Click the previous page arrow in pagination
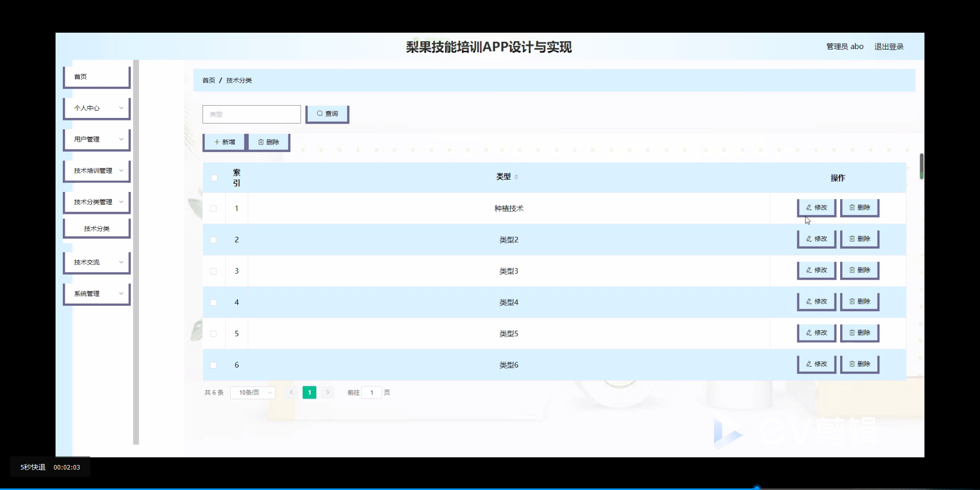This screenshot has width=980, height=490. tap(291, 392)
